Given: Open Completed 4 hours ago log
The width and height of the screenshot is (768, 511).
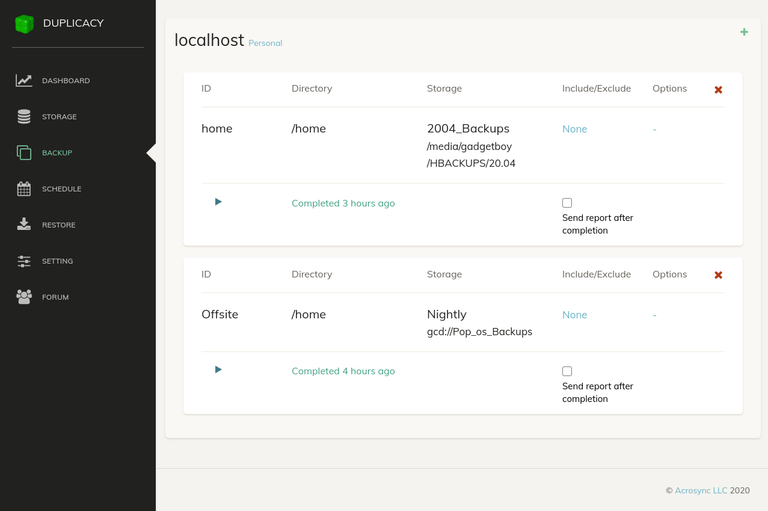Looking at the screenshot, I should tap(343, 371).
